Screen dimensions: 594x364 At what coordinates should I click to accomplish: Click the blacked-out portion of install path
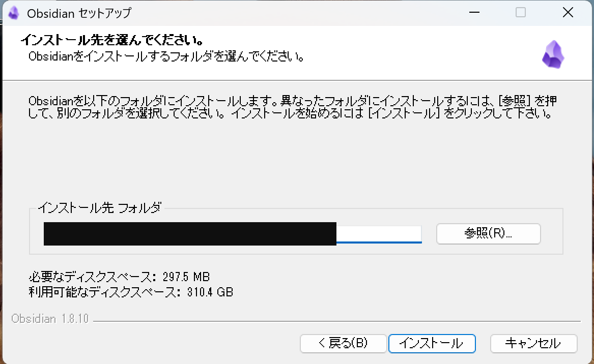190,233
